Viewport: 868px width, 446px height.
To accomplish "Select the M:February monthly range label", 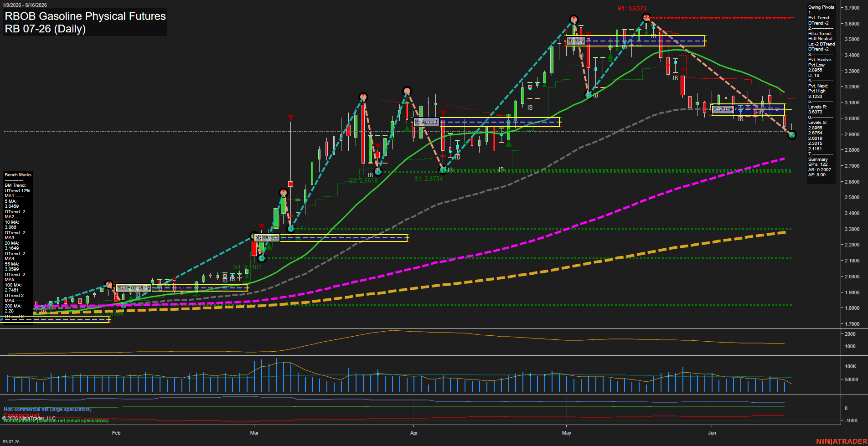I will click(x=133, y=287).
